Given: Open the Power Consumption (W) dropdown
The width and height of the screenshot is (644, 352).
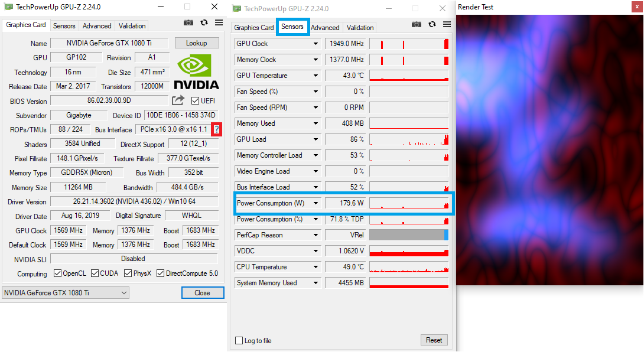Looking at the screenshot, I should [316, 203].
